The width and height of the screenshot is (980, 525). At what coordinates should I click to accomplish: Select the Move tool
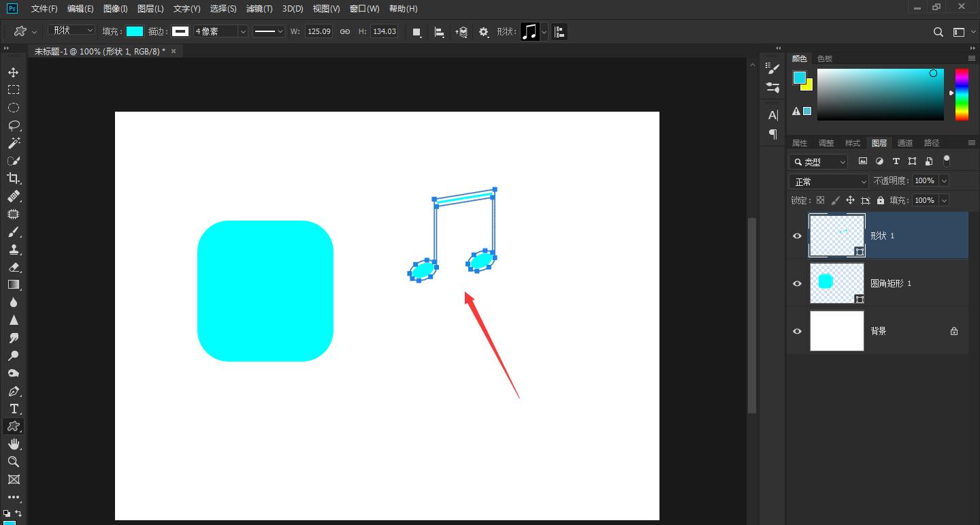click(13, 72)
